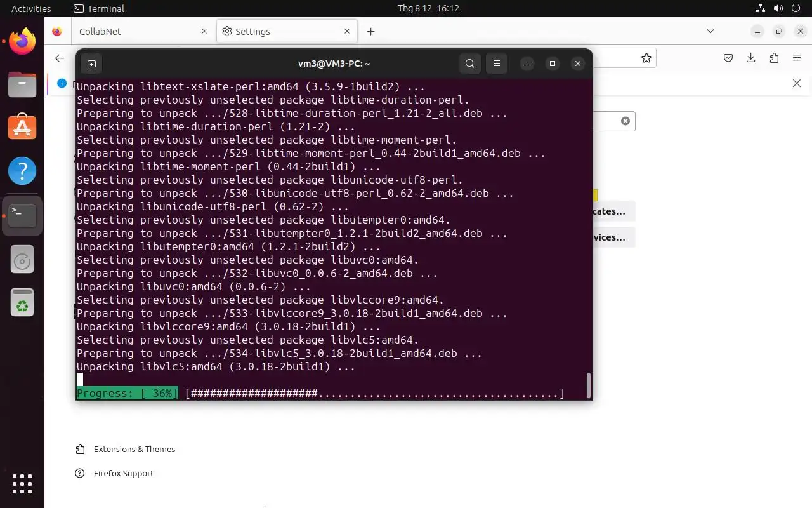The width and height of the screenshot is (812, 508).
Task: Click line 'Unpacking libtime-moment-perl (0.44-2build1) ...'
Action: 228,166
